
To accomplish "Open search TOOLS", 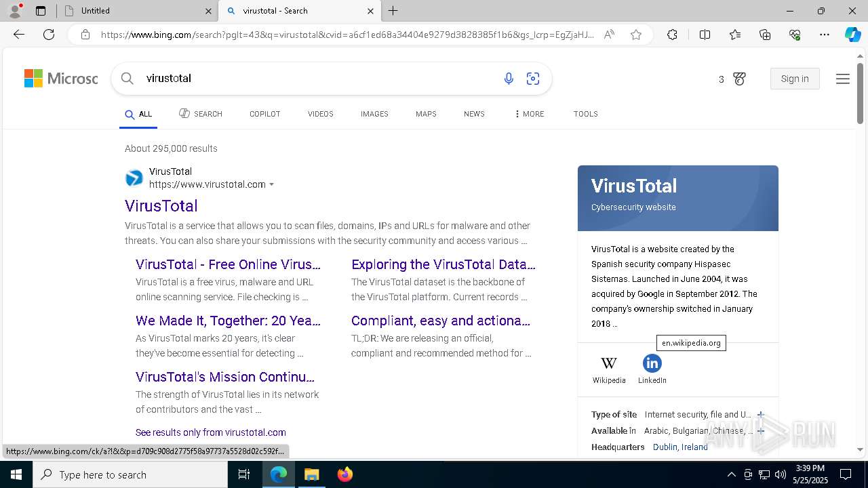I will click(x=585, y=114).
